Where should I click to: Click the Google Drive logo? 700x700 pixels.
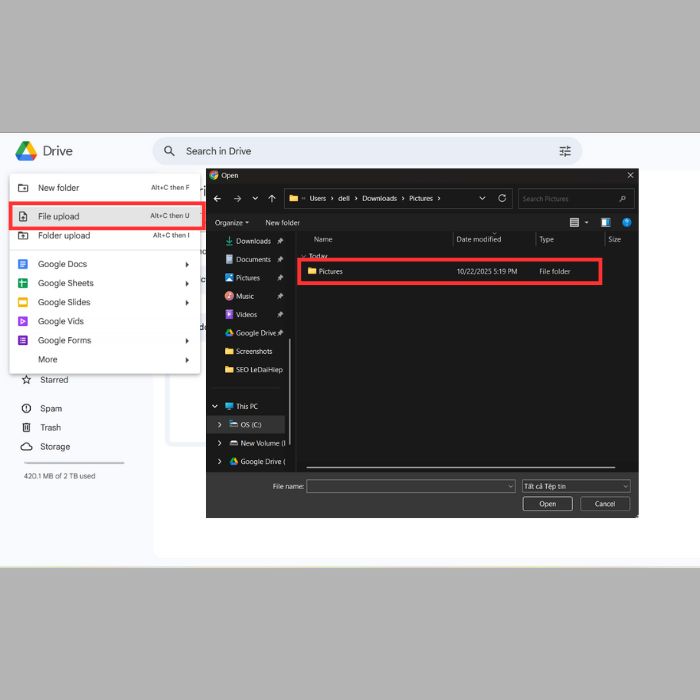(26, 151)
